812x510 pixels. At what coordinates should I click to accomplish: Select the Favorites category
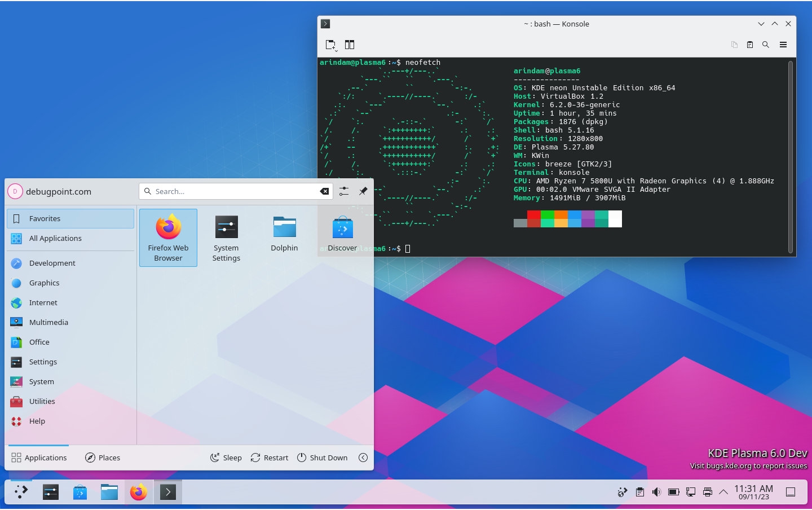pyautogui.click(x=70, y=218)
